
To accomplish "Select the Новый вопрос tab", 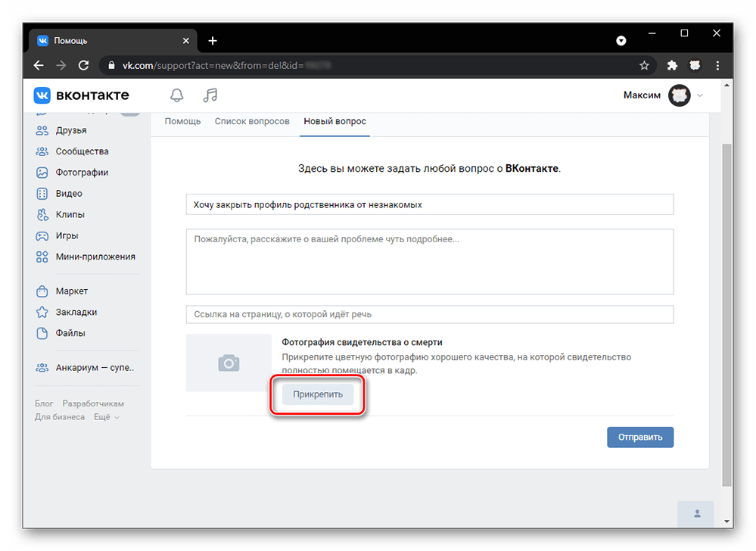I will (334, 122).
